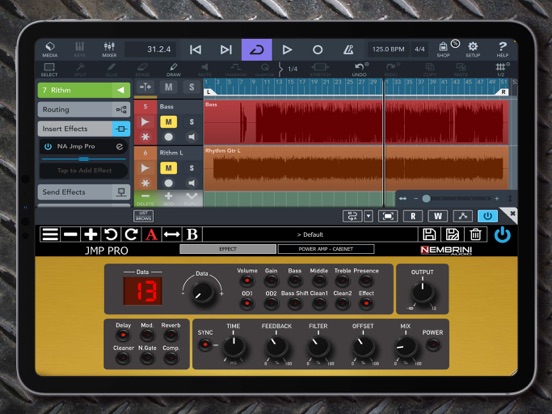
Task: Delete the selected track
Action: [x=145, y=199]
